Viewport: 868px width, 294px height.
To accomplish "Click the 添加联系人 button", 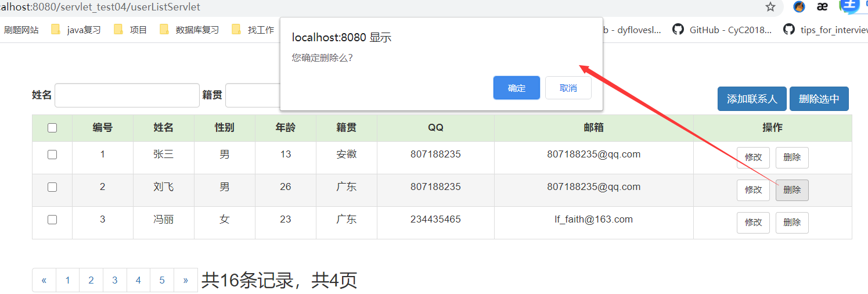I will (x=752, y=99).
